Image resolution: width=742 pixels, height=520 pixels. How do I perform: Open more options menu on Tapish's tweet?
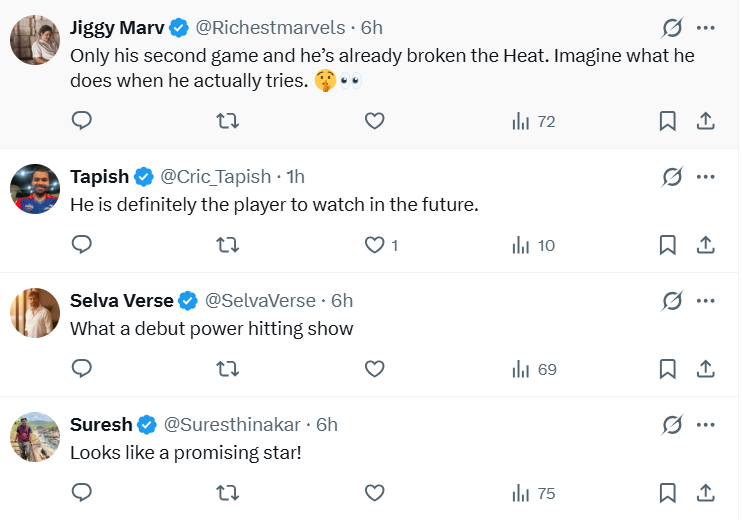[x=705, y=177]
